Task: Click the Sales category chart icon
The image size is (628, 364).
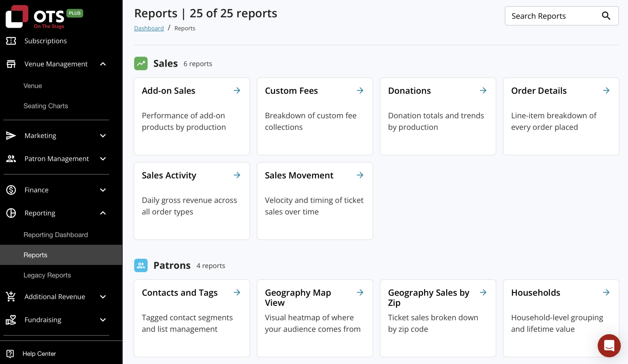Action: click(141, 63)
